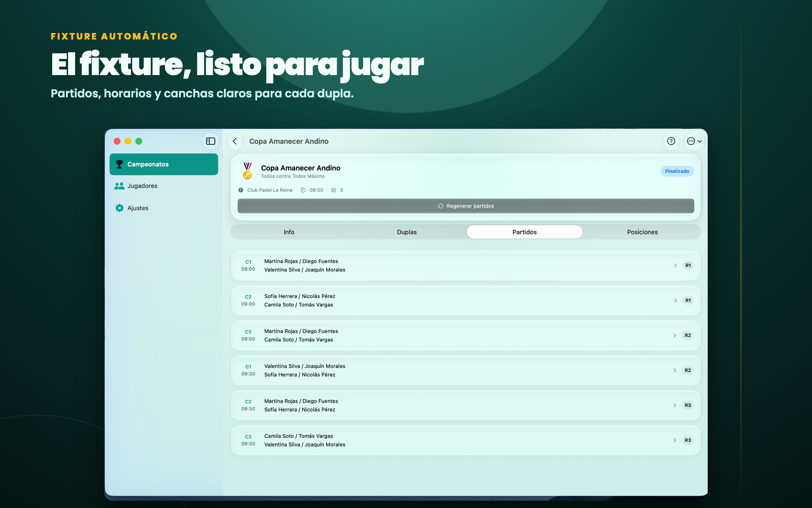This screenshot has height=508, width=812.
Task: Select the Partidos tab
Action: tap(524, 232)
